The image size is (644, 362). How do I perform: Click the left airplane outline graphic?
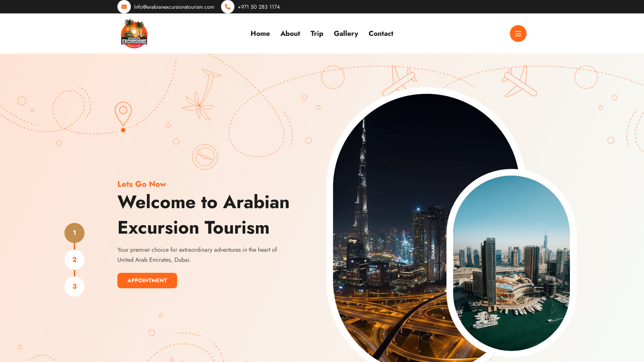click(x=398, y=80)
